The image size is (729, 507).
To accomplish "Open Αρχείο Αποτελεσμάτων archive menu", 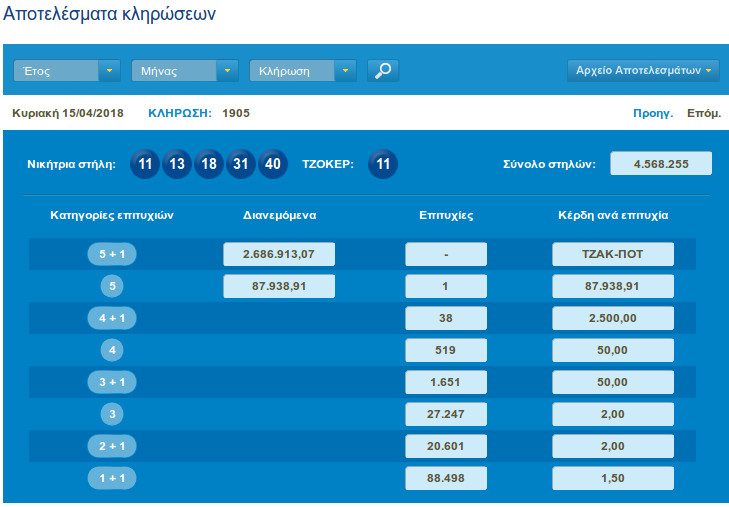I will point(642,71).
